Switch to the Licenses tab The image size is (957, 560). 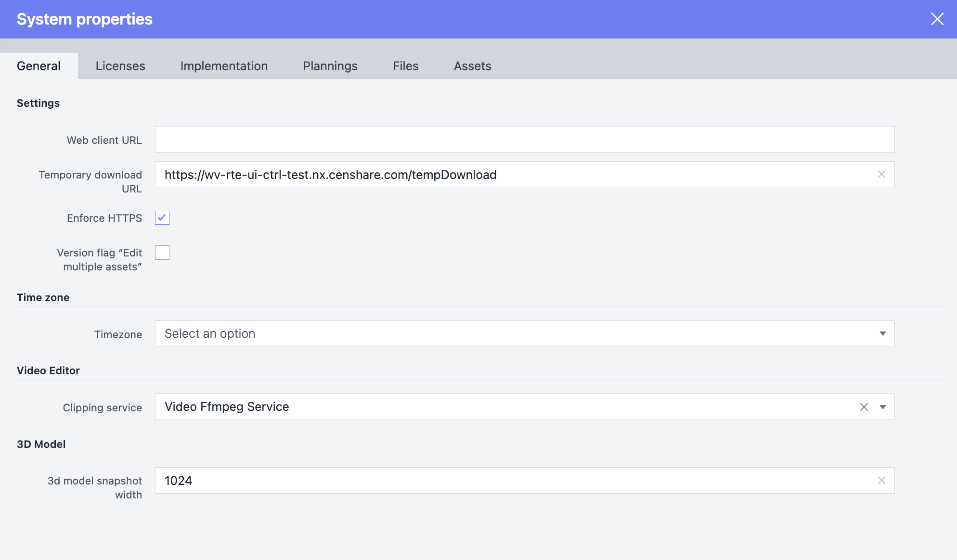pyautogui.click(x=120, y=66)
